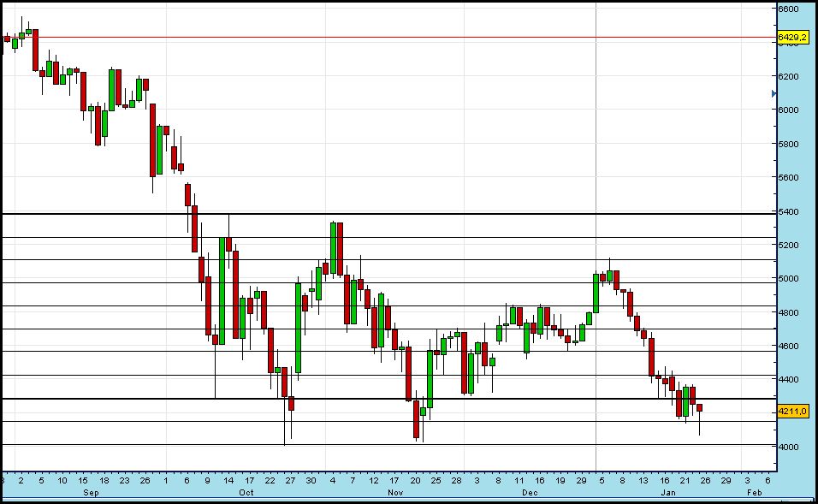Click the Nov month label on time axis
Screen dimensions: 818x504
pos(395,493)
